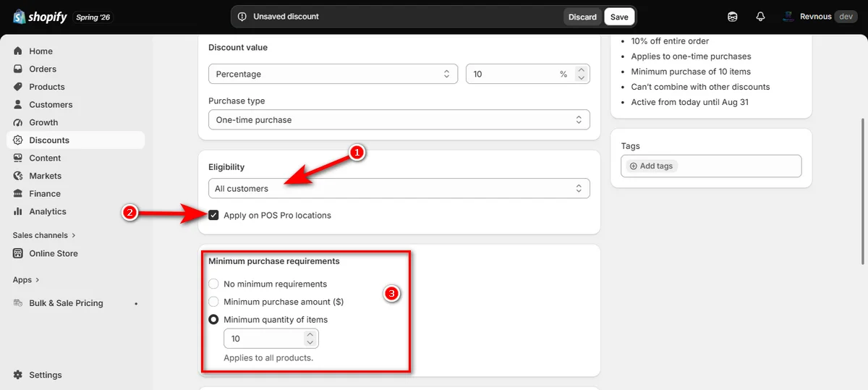This screenshot has height=390, width=868.
Task: Open the All customers eligibility dropdown
Action: coord(399,188)
